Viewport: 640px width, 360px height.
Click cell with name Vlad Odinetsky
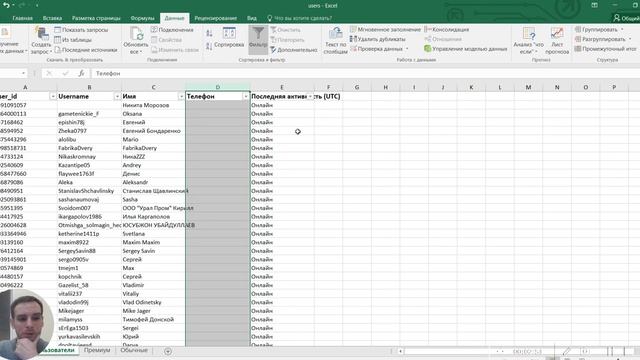click(x=153, y=302)
